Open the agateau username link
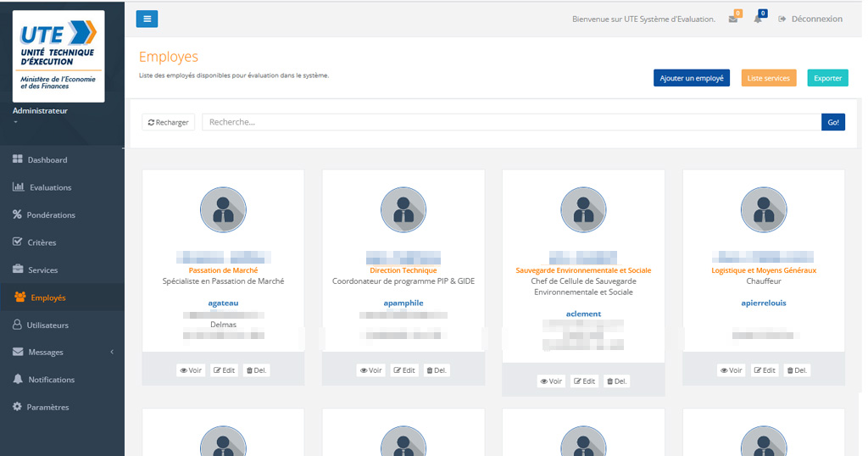This screenshot has height=456, width=868. point(223,303)
